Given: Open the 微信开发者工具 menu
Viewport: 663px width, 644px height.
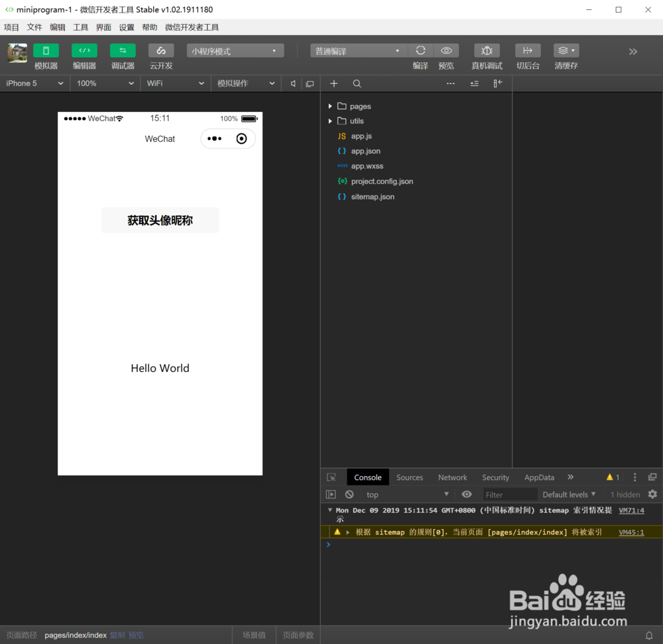Looking at the screenshot, I should (192, 27).
